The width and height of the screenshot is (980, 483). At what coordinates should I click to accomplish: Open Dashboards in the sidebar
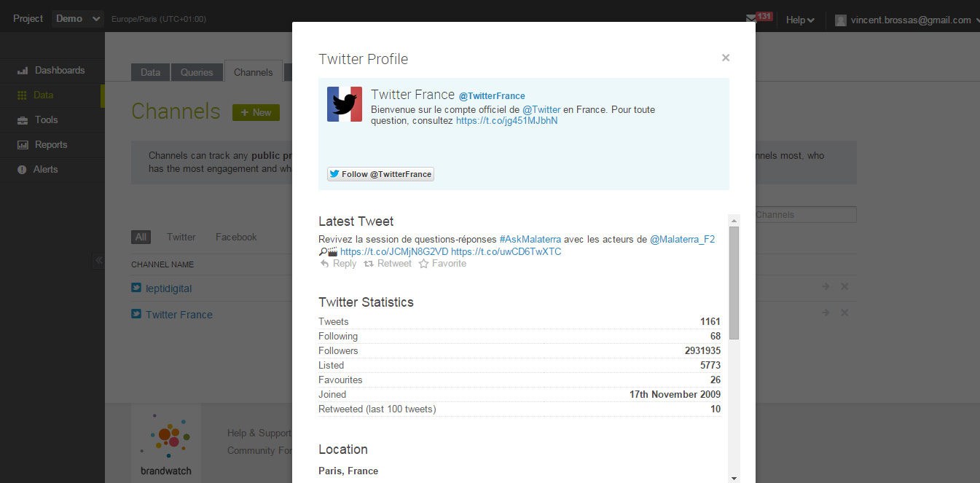click(x=52, y=71)
